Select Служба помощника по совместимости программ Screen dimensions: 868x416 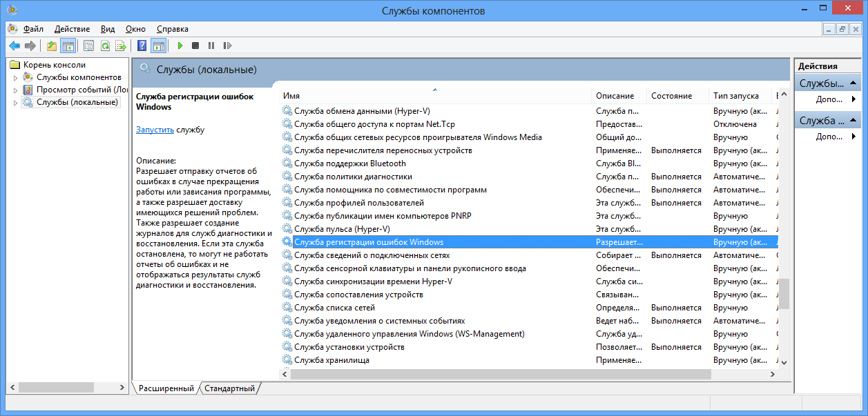tap(529, 190)
